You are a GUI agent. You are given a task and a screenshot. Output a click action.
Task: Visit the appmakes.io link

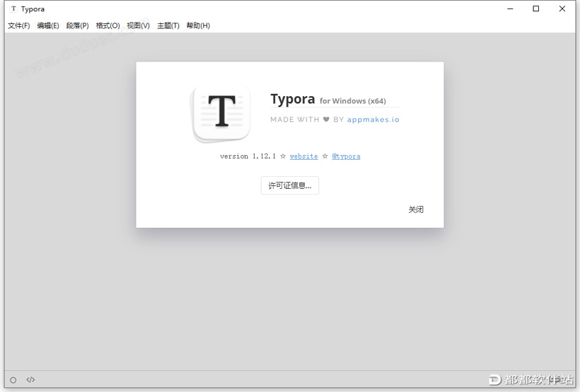(373, 120)
